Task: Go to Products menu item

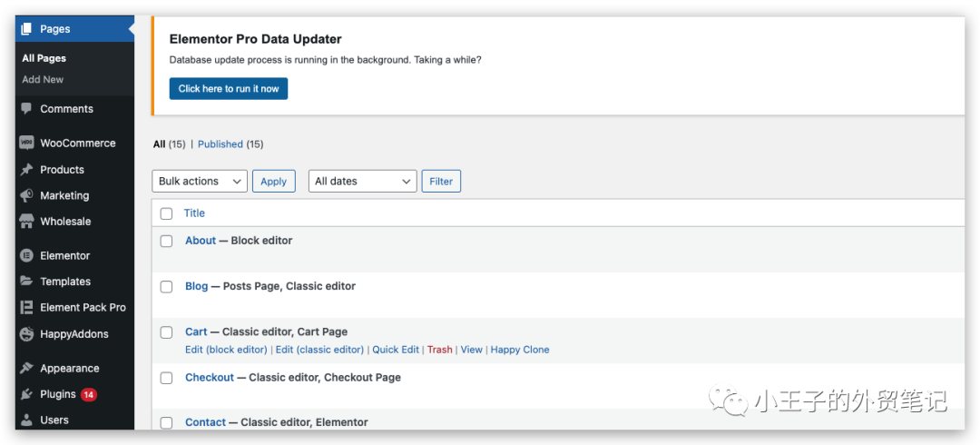Action: tap(62, 170)
